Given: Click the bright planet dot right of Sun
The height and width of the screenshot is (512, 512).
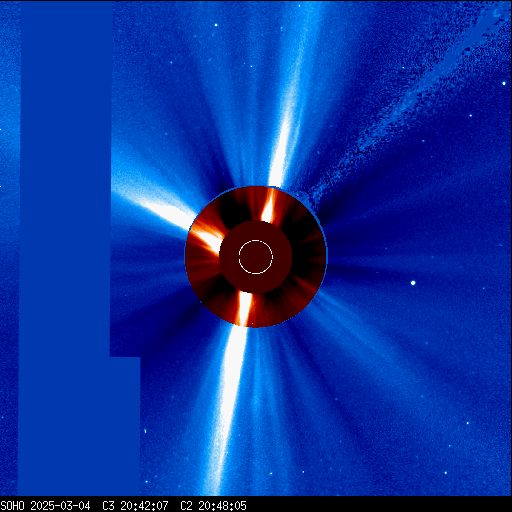Looking at the screenshot, I should pos(413,283).
